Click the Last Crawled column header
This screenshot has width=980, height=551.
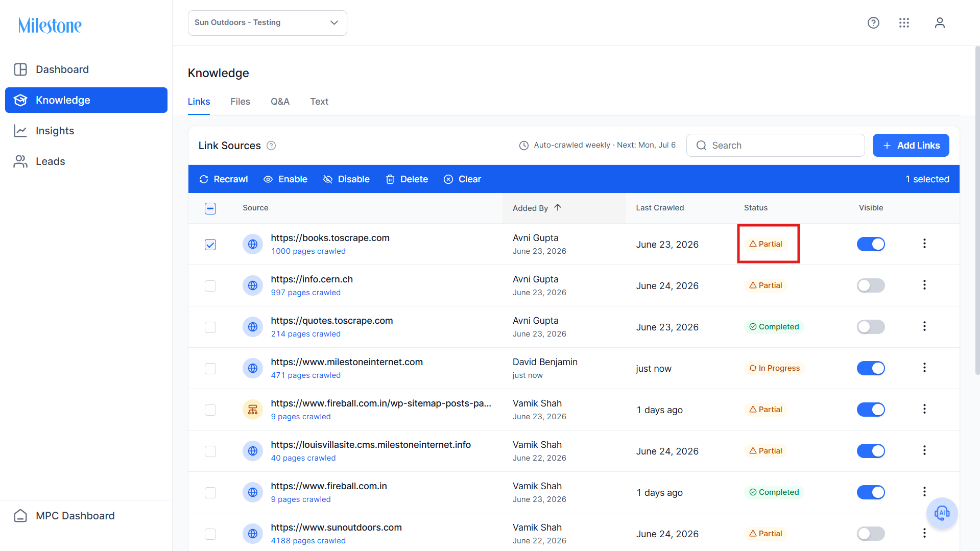point(660,208)
